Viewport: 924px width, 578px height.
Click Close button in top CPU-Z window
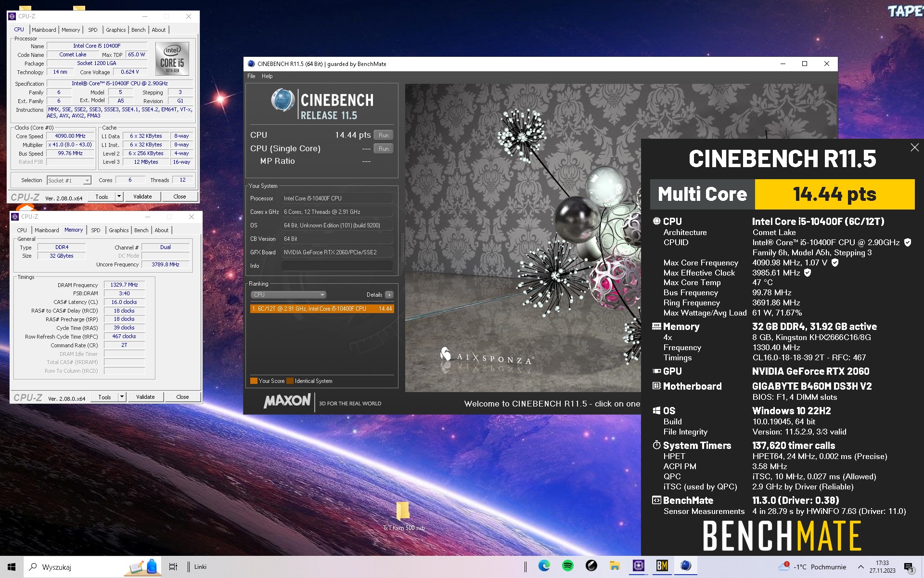[x=180, y=197]
